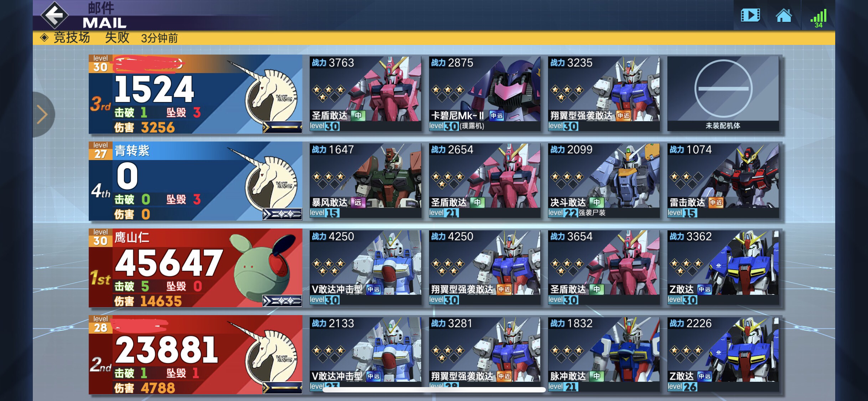Viewport: 868px width, 401px height.
Task: Select the 4th place player 青转紫 panel
Action: (195, 181)
